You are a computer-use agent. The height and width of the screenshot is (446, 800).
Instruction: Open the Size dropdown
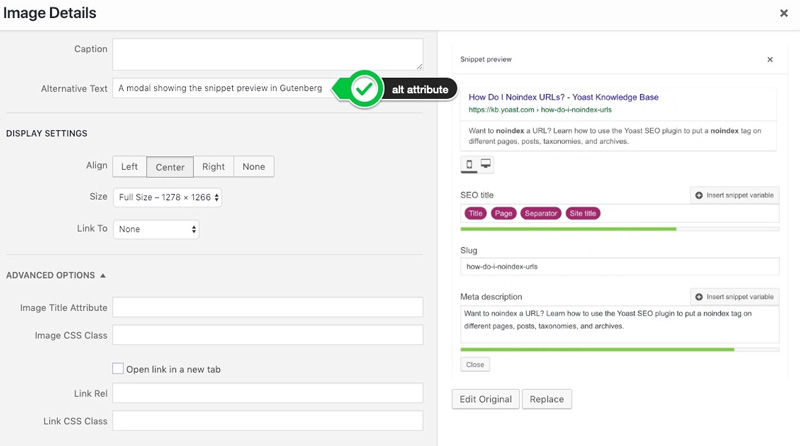[x=167, y=198]
